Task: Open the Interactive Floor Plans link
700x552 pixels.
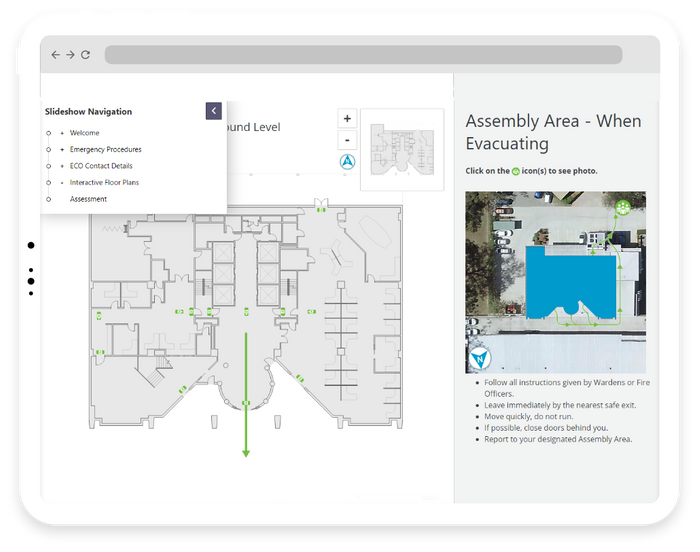Action: [x=104, y=183]
